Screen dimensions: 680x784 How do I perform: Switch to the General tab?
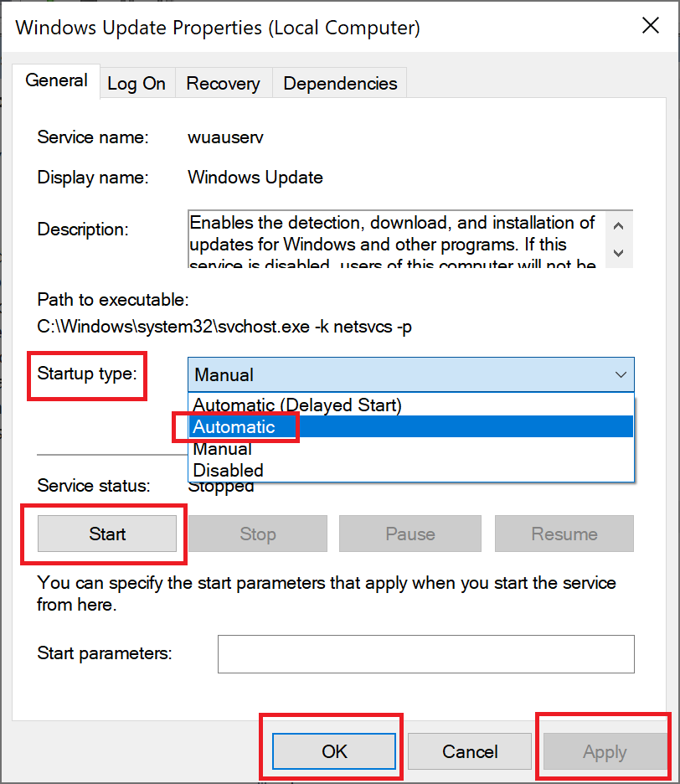point(57,81)
